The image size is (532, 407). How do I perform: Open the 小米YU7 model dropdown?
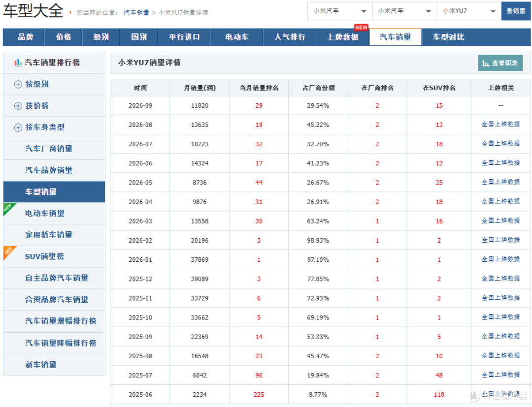(x=469, y=11)
